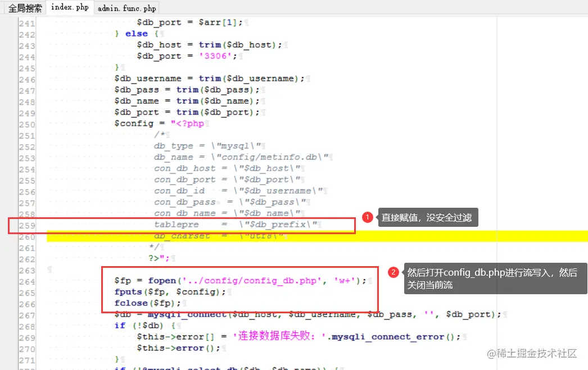Click the tooltip about config_db.php stream writing

coord(495,278)
